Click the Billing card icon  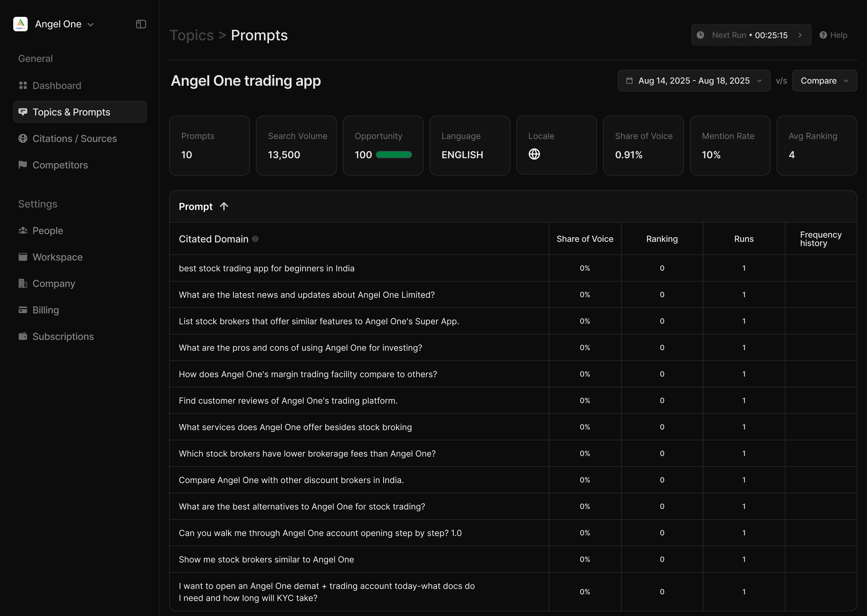pyautogui.click(x=23, y=310)
